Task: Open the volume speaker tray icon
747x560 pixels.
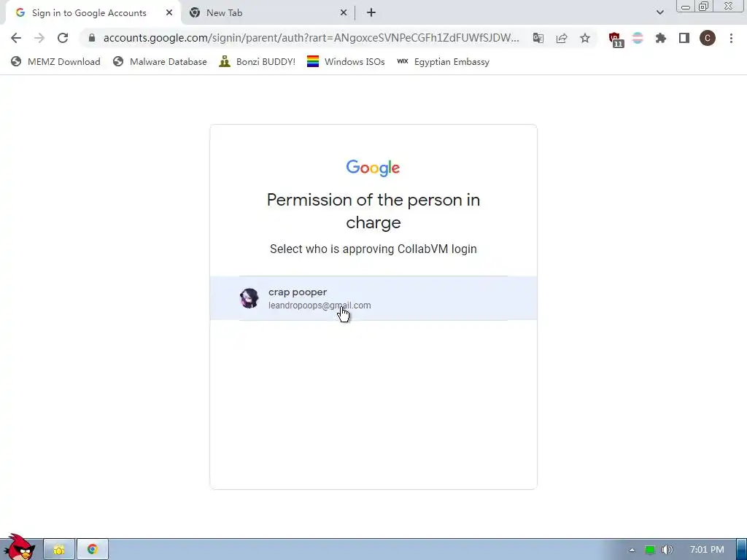Action: click(667, 550)
